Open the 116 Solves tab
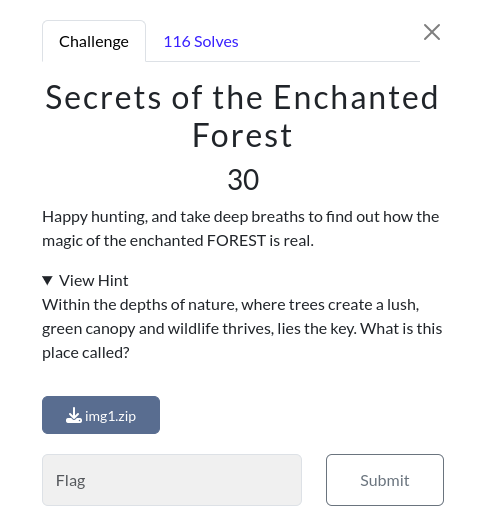The width and height of the screenshot is (488, 529). pos(201,41)
